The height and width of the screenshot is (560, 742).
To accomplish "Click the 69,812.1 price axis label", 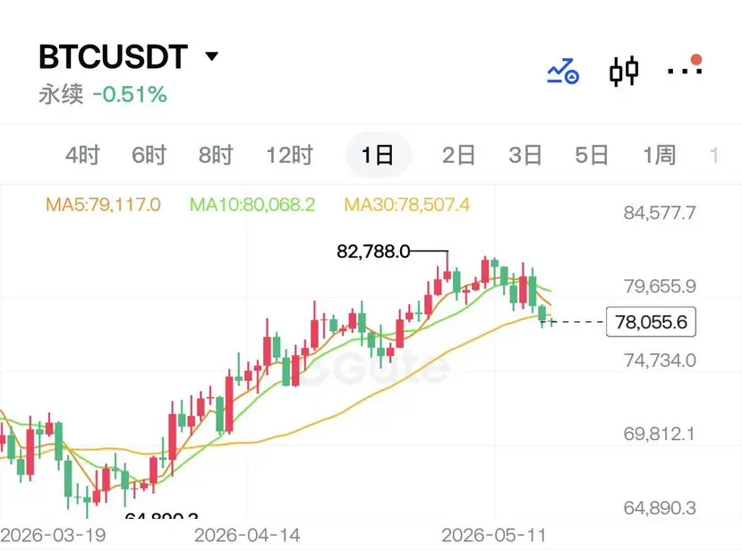I will pyautogui.click(x=659, y=434).
